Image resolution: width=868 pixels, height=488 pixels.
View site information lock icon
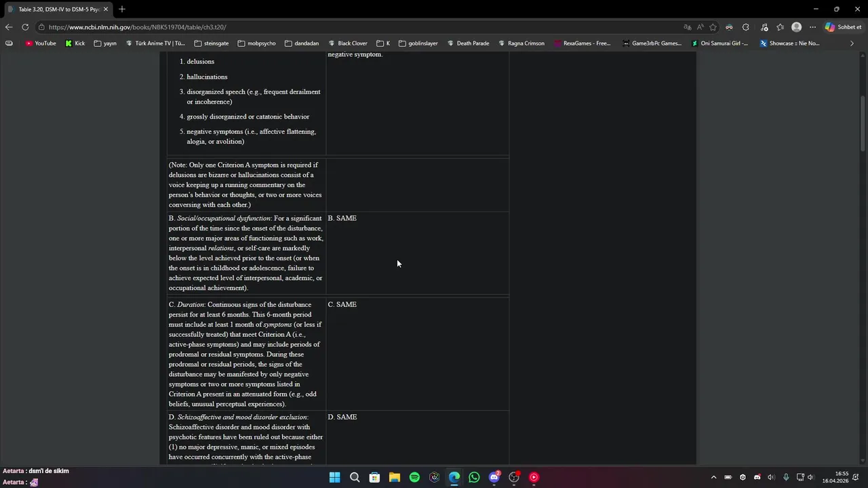41,27
